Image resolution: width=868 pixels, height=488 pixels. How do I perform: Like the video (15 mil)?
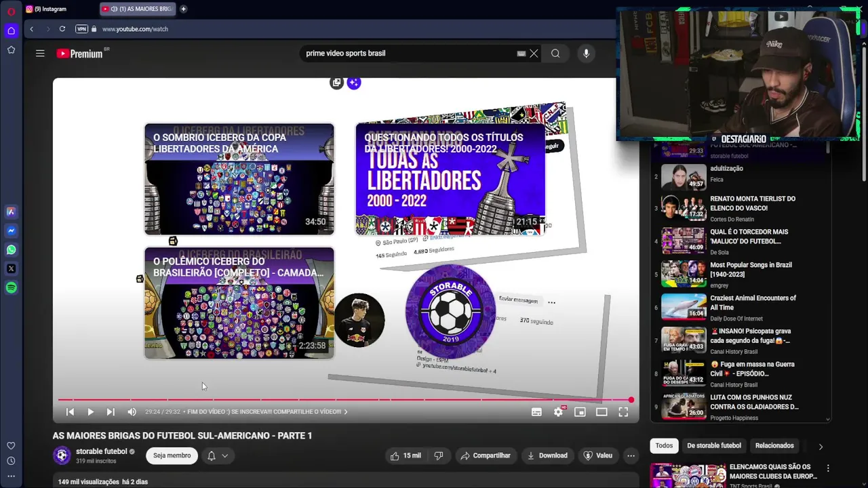click(x=406, y=455)
